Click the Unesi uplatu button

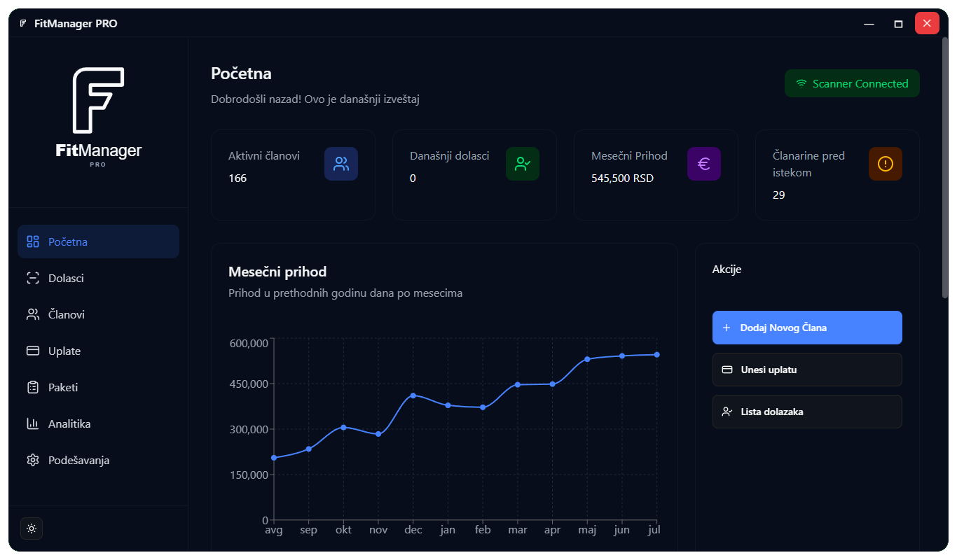(807, 370)
